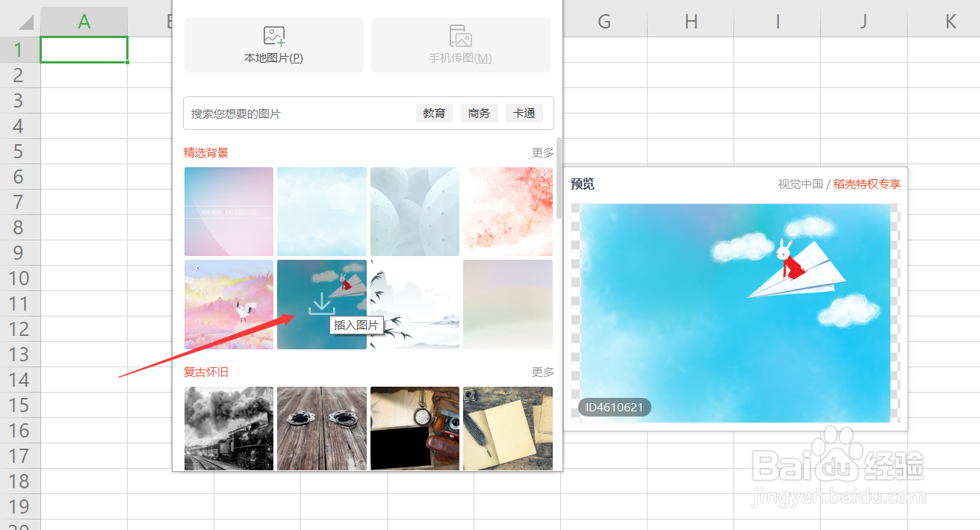This screenshot has height=530, width=980.
Task: Select the 教育 search tag
Action: pos(434,113)
